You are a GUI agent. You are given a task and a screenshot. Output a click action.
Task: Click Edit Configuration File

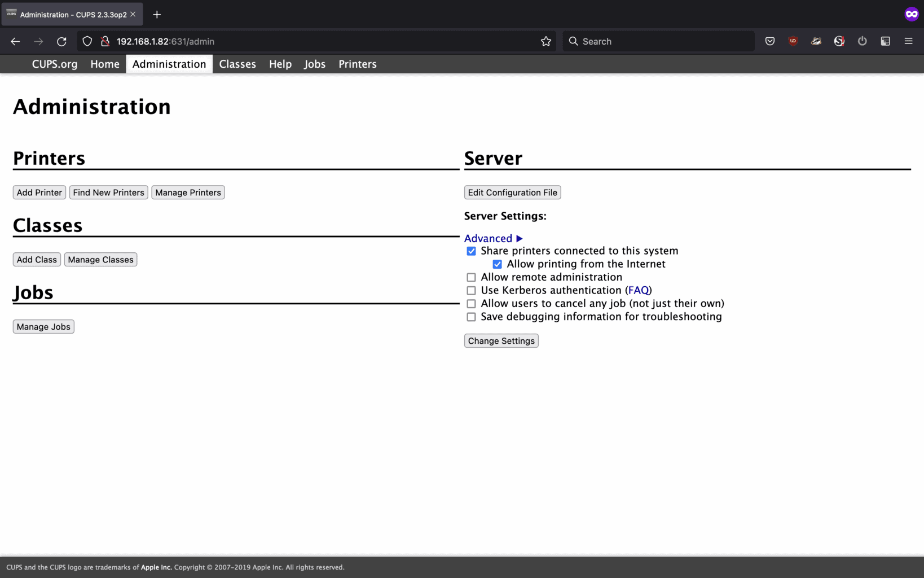(512, 192)
